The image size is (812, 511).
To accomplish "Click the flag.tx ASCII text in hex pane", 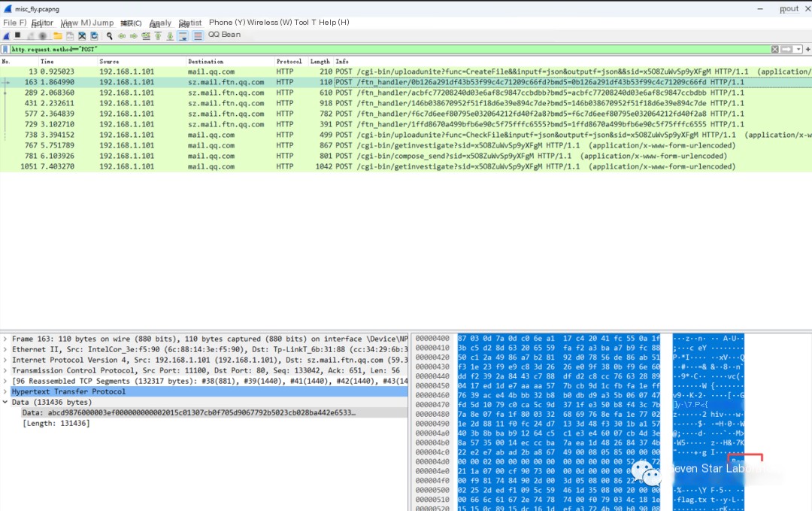I will [692, 500].
